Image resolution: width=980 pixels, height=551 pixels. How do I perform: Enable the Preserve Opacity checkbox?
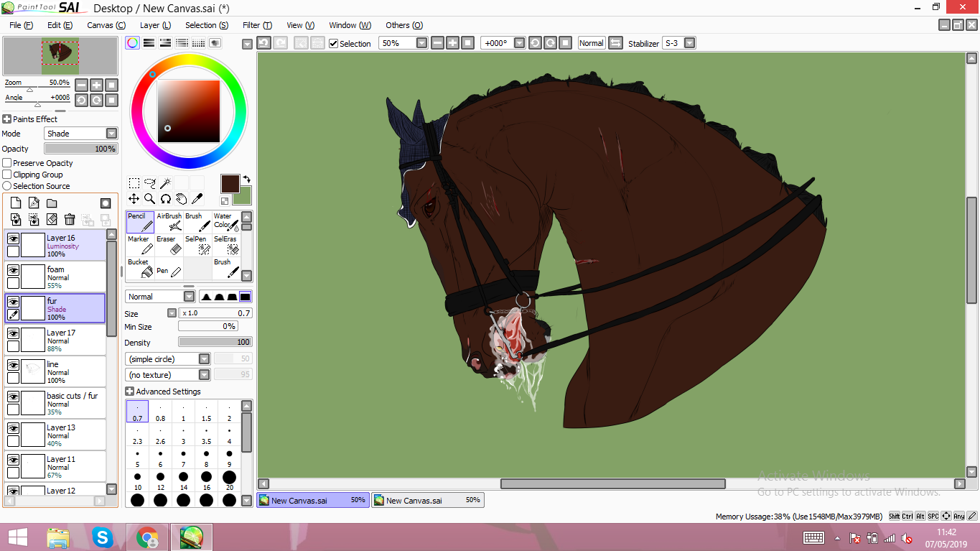pyautogui.click(x=7, y=163)
